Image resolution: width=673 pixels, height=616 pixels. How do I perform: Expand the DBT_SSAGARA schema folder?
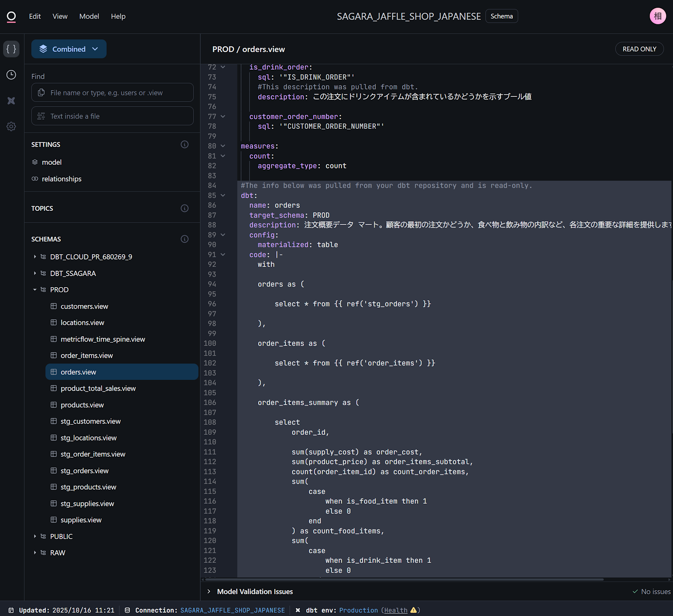[x=35, y=273]
